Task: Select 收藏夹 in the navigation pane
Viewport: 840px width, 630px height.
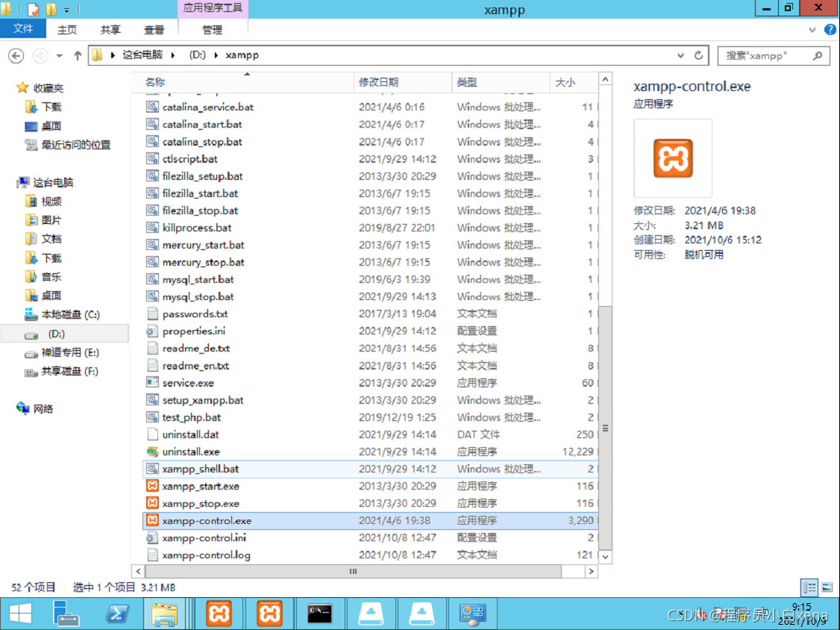Action: 48,88
